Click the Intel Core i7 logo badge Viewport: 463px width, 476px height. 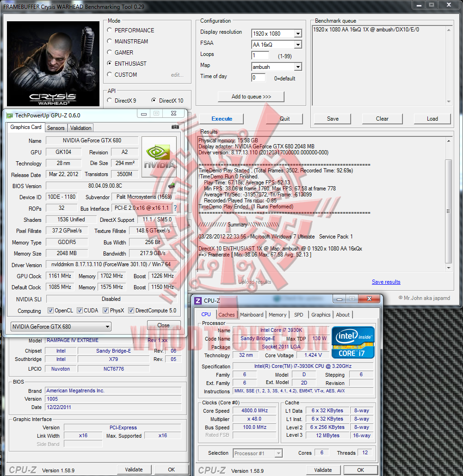353,342
